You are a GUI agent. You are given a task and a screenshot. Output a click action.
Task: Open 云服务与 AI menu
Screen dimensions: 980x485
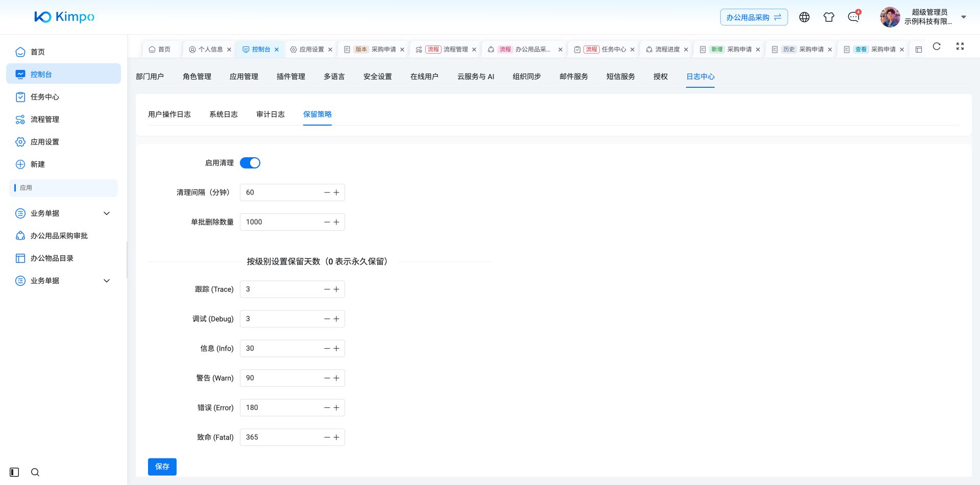click(476, 77)
